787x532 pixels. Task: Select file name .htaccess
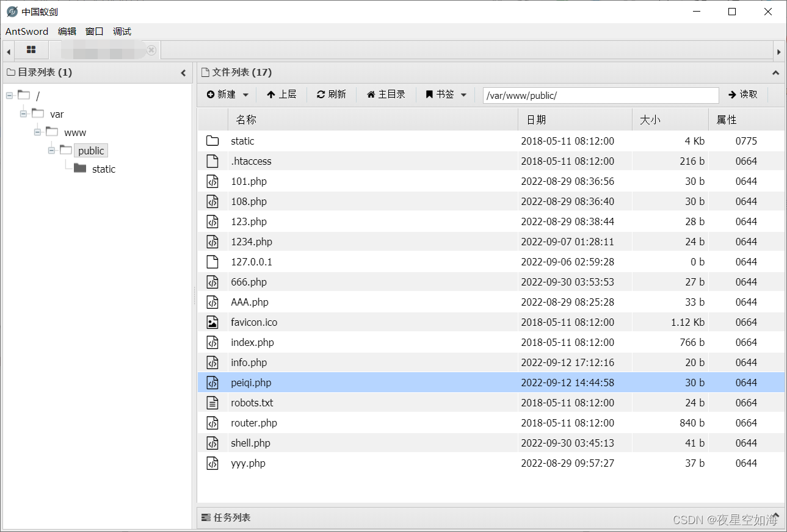(x=251, y=161)
